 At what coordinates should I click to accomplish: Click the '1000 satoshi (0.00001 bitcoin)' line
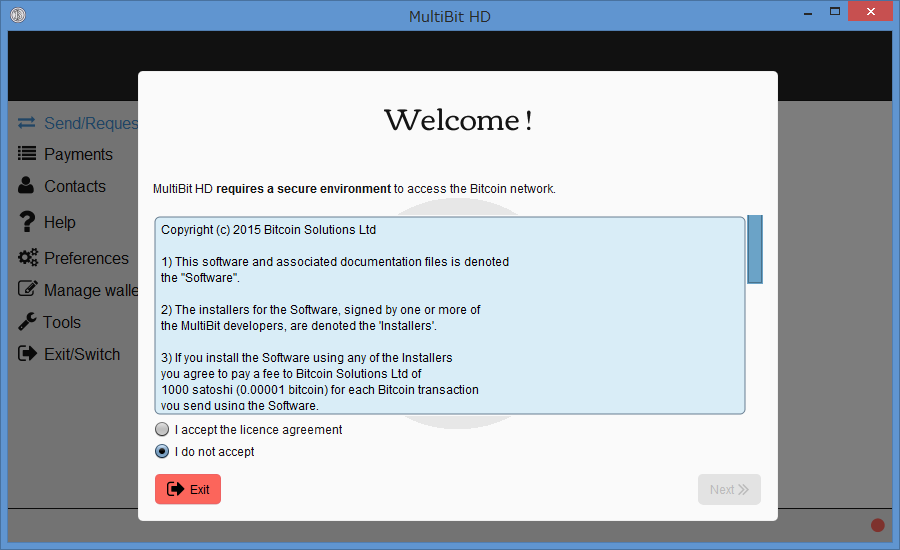pyautogui.click(x=320, y=390)
